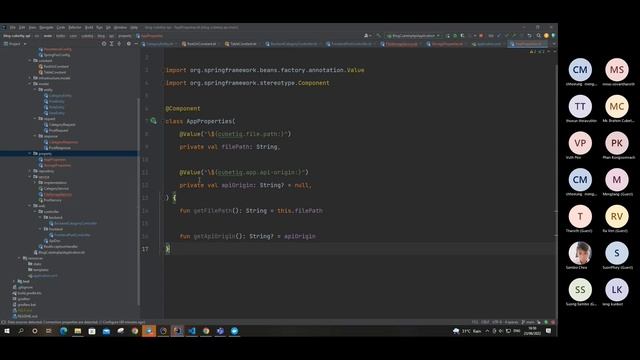Click UTF-8 encoding in status bar
The image size is (640, 360).
click(497, 322)
